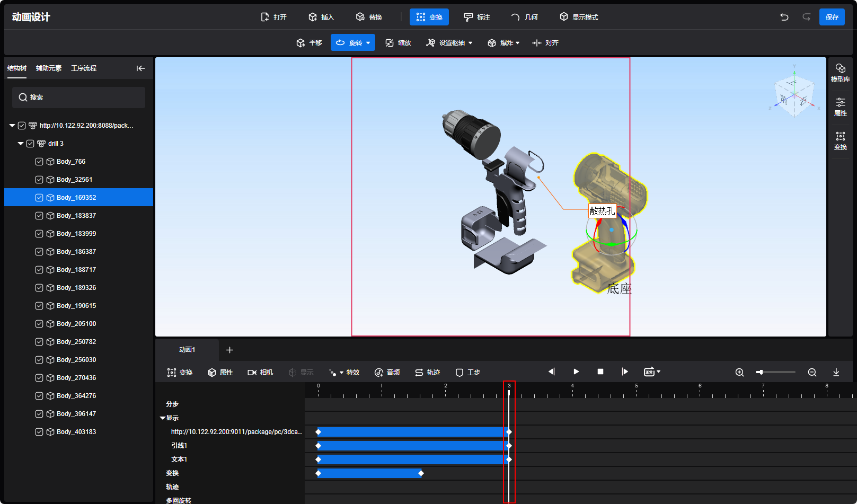Open the 相机 camera timeline tool
Screen dimensions: 857x504
[x=260, y=373]
